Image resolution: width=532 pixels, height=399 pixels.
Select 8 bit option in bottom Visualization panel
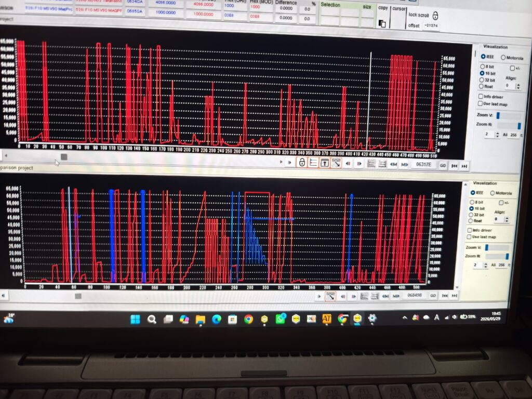472,202
